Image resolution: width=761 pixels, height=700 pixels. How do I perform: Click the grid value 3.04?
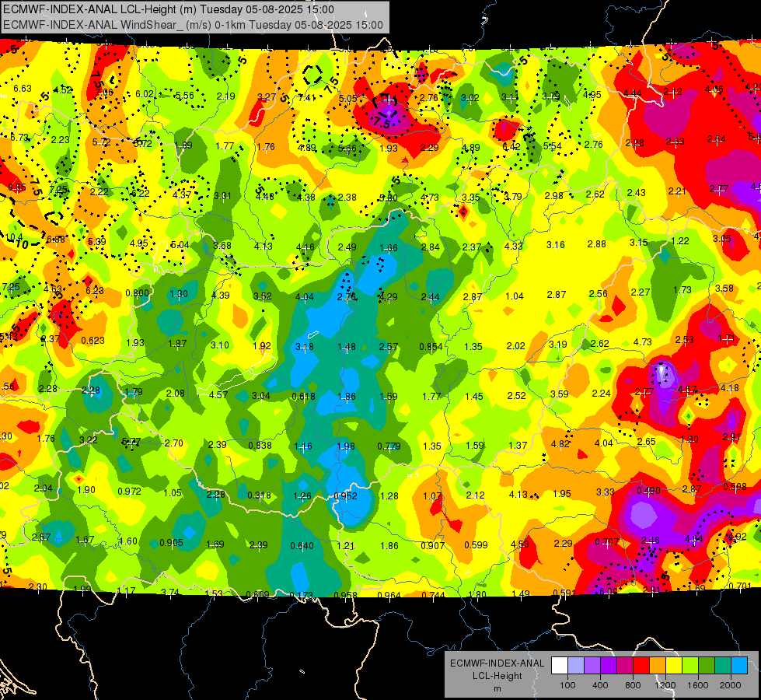click(x=261, y=396)
